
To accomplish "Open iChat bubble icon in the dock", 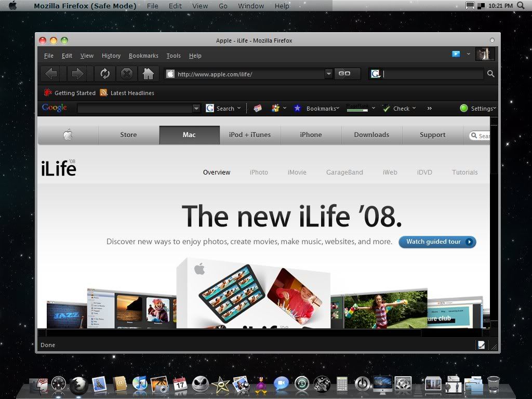I will click(281, 384).
